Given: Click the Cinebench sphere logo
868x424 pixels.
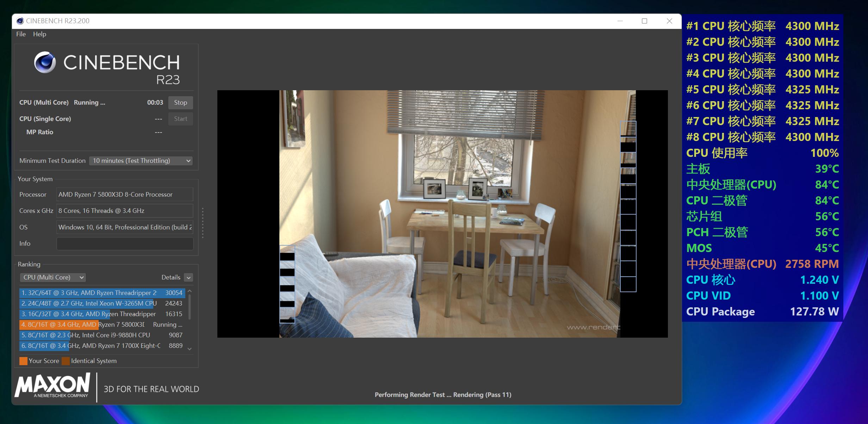Looking at the screenshot, I should pyautogui.click(x=45, y=62).
